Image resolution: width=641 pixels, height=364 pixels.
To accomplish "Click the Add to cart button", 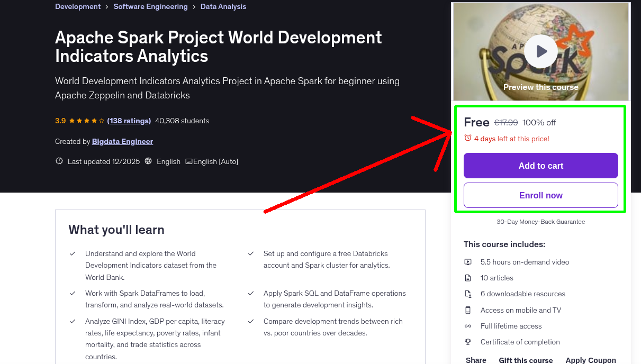I will coord(540,166).
